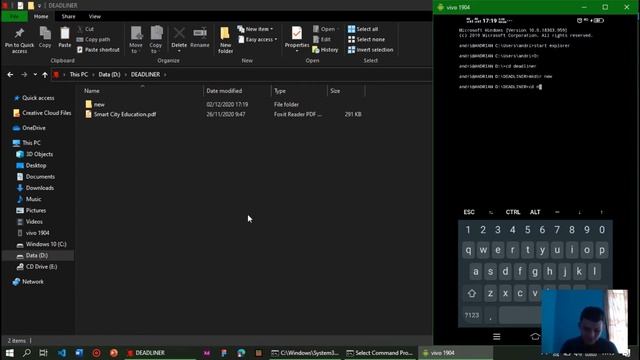Open taskbar Search icon
Image resolution: width=640 pixels, height=360 pixels.
(27, 353)
